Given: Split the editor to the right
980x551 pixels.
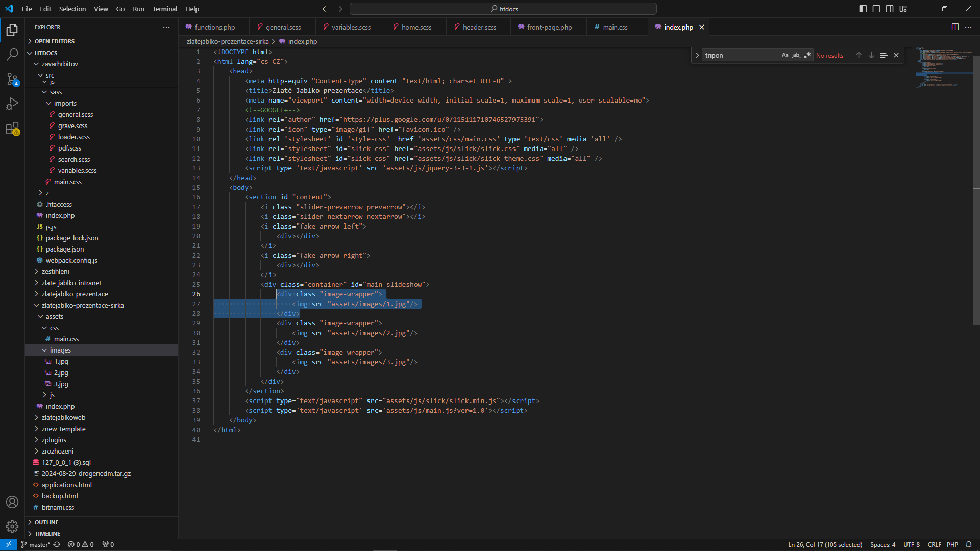Looking at the screenshot, I should (955, 27).
